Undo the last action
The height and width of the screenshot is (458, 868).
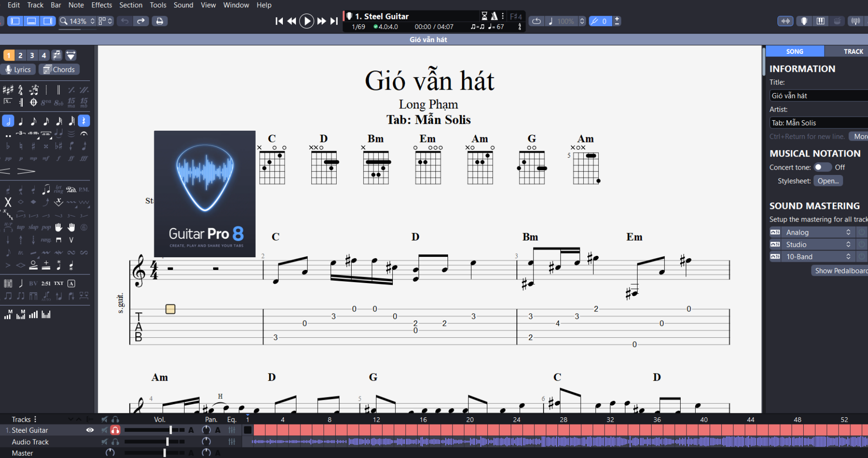point(124,21)
